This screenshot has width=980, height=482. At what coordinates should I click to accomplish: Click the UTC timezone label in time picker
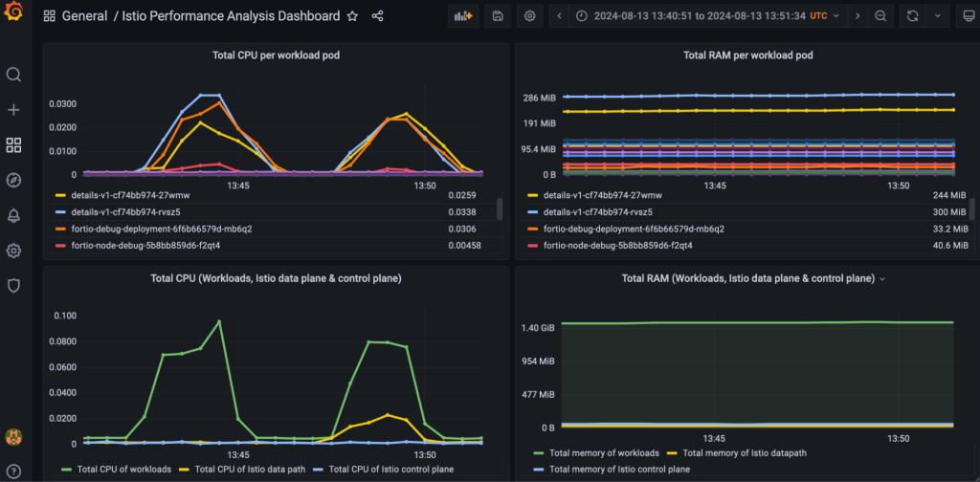[818, 16]
